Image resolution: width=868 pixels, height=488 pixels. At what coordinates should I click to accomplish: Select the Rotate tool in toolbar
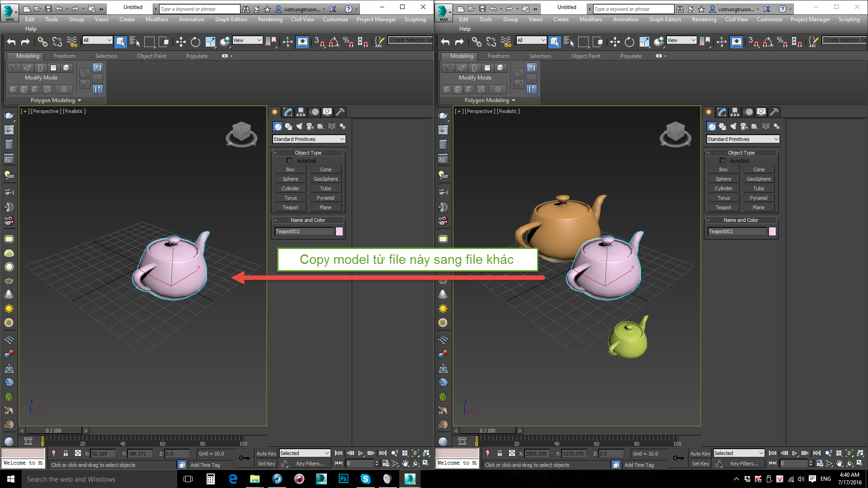(x=195, y=41)
